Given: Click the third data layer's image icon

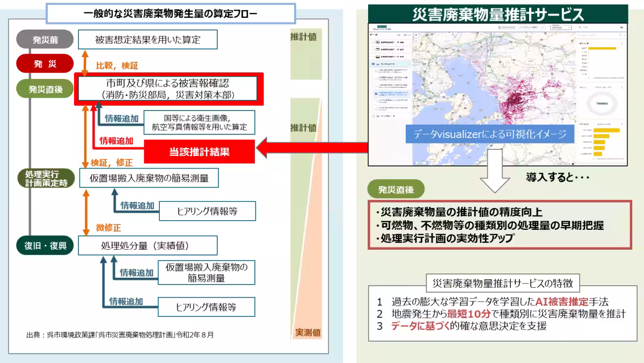Looking at the screenshot, I should (378, 56).
